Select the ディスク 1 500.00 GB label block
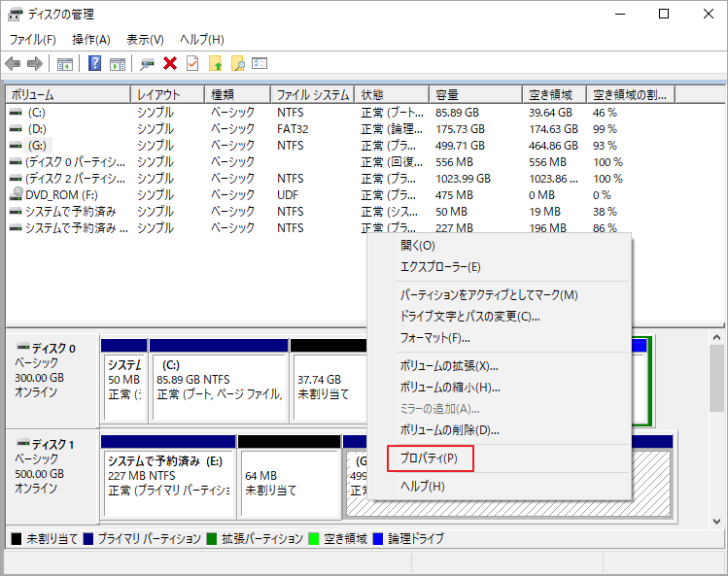 point(52,477)
